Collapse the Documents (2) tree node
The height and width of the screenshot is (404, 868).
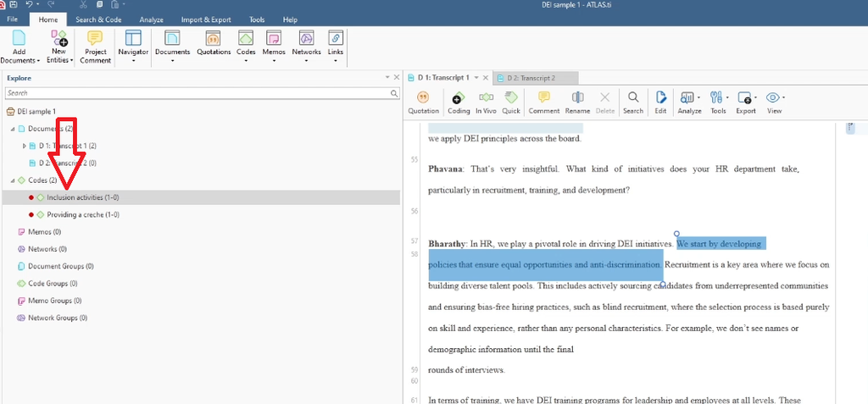tap(13, 129)
